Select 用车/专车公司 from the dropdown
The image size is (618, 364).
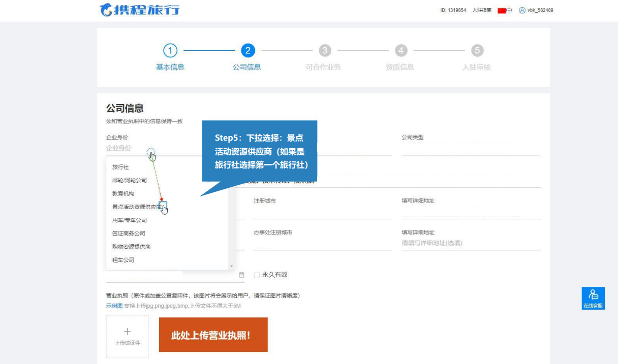(130, 220)
